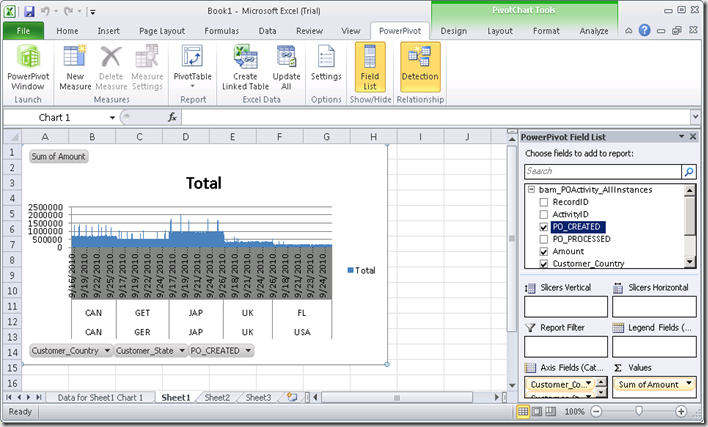Switch to Page Break Preview in status bar

(550, 412)
